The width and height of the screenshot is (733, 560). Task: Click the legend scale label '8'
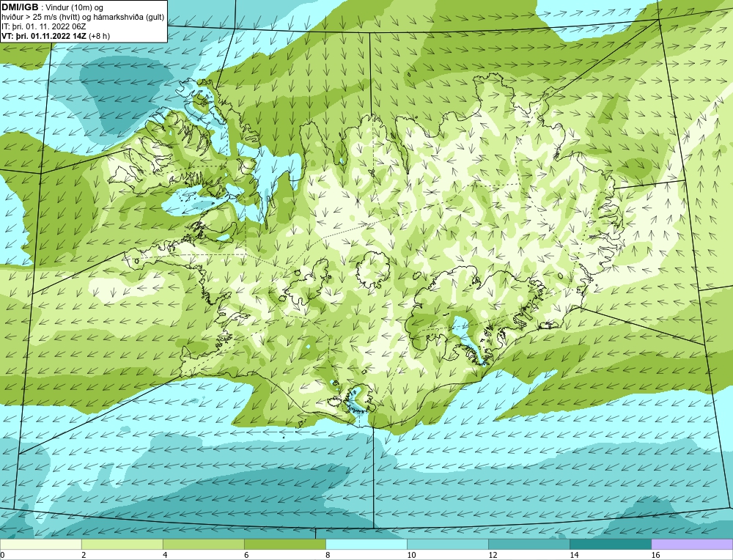click(x=328, y=555)
